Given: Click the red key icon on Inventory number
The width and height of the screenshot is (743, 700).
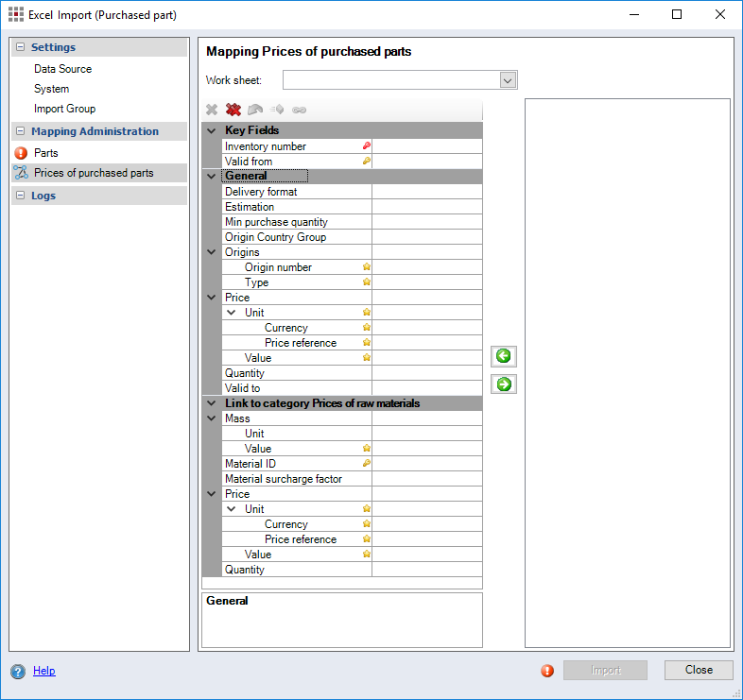Looking at the screenshot, I should pyautogui.click(x=366, y=146).
